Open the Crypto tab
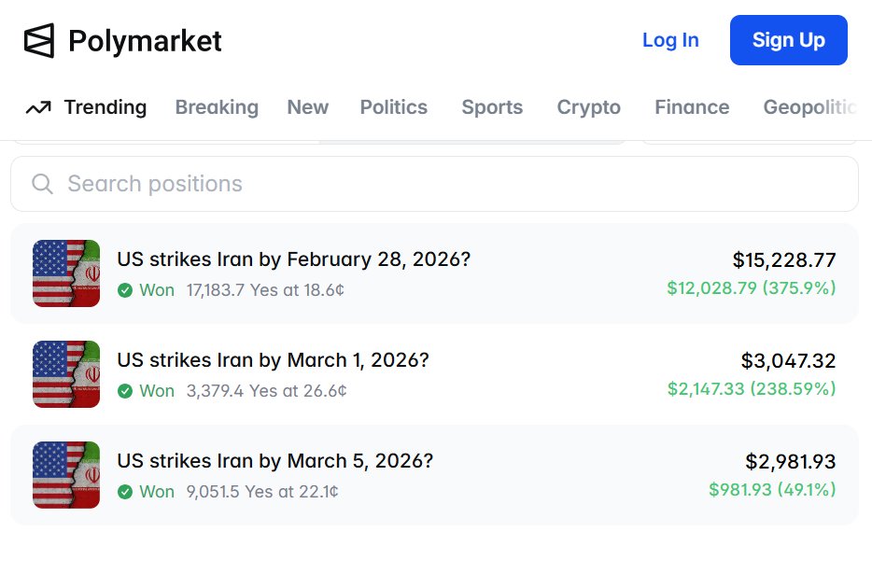Screen dimensions: 872x588 pos(588,107)
